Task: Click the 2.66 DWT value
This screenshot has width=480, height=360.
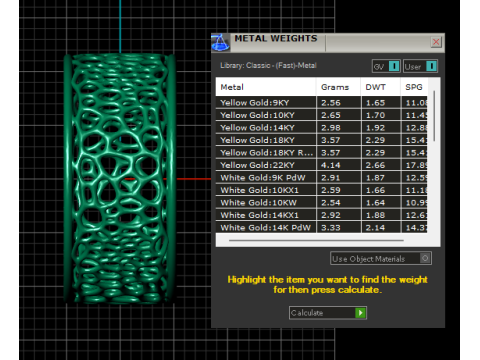Action: point(375,165)
